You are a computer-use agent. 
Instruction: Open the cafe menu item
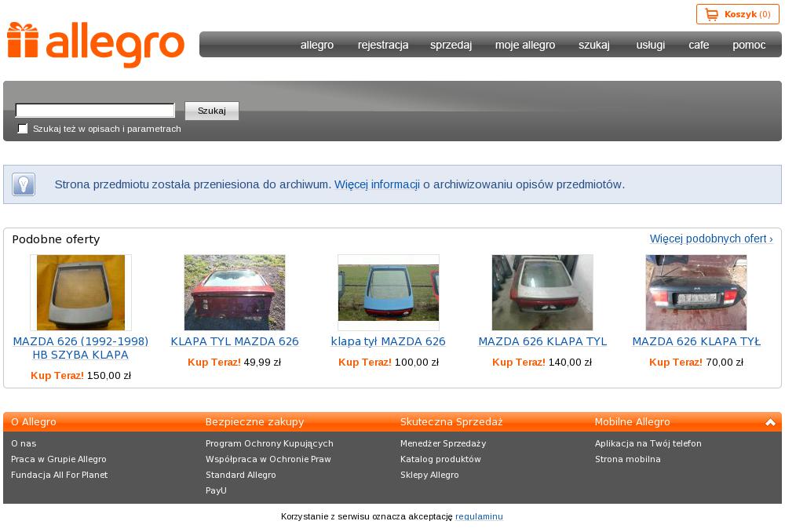point(699,45)
